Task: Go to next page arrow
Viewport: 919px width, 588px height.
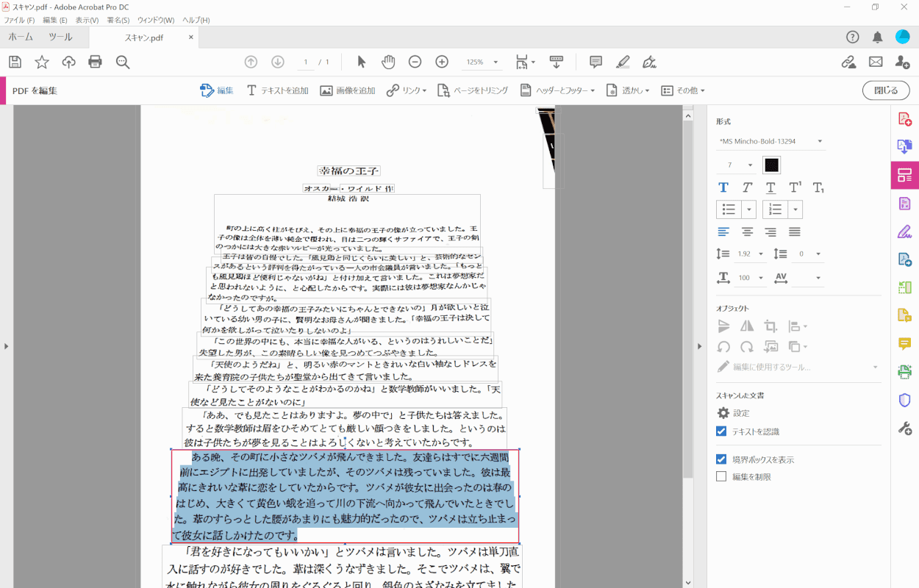Action: (278, 62)
